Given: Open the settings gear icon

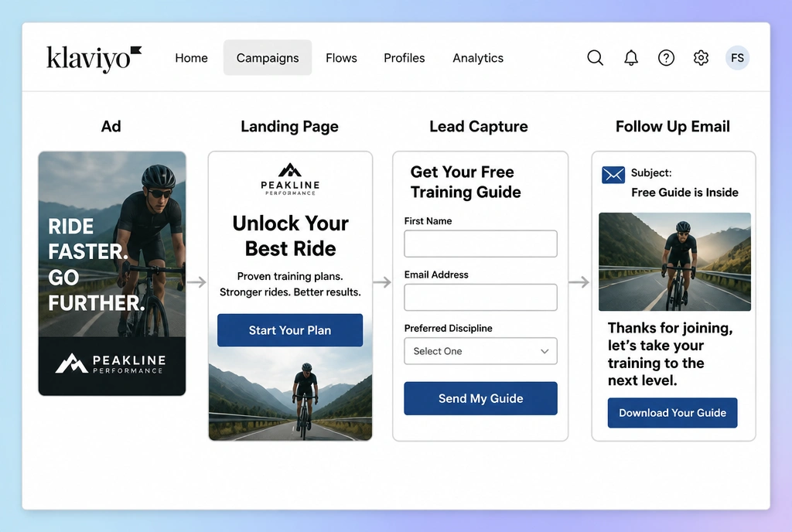Looking at the screenshot, I should click(x=701, y=57).
